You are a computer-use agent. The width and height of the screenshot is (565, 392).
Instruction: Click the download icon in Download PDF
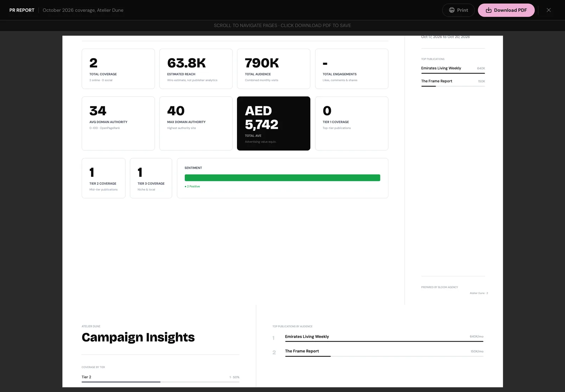(489, 10)
